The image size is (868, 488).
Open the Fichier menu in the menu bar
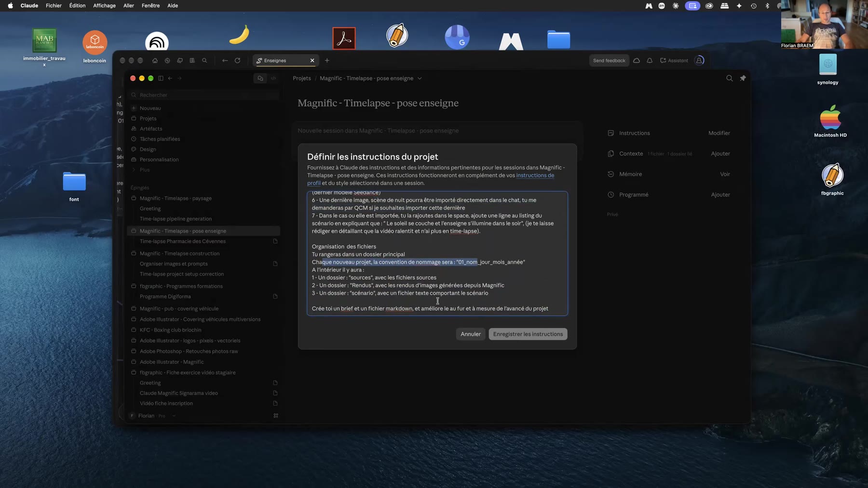click(54, 6)
